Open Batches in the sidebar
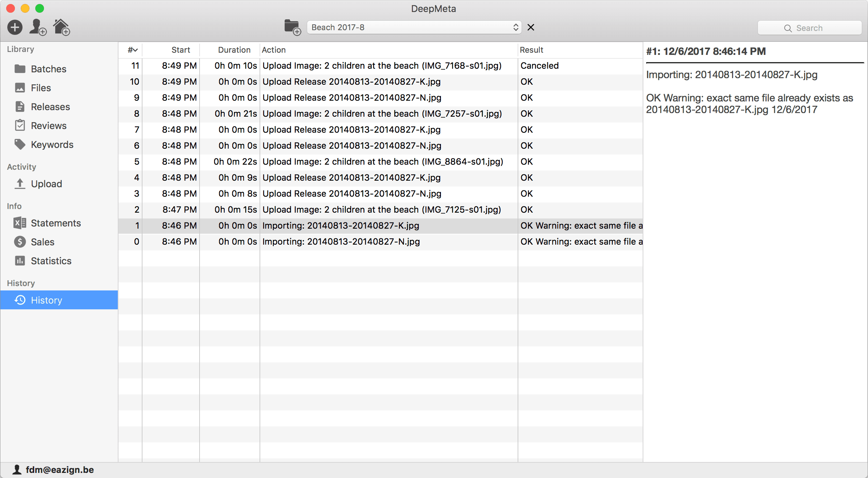Screen dimensions: 868x478 (59, 69)
